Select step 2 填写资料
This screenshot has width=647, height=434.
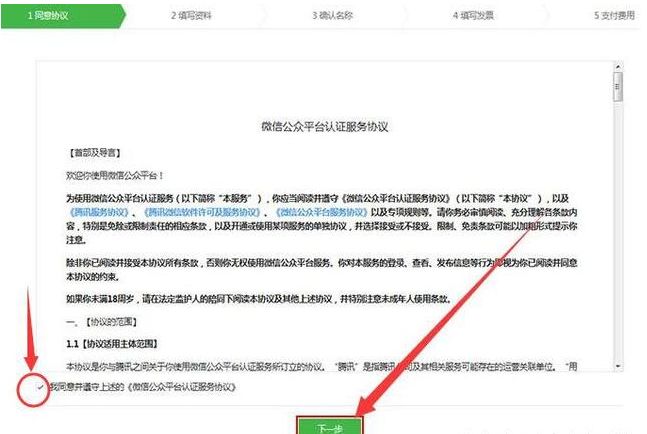coord(191,16)
